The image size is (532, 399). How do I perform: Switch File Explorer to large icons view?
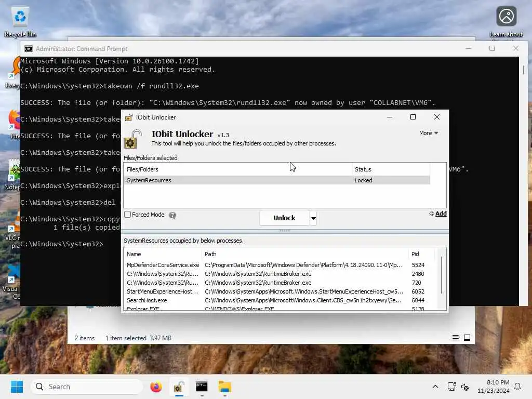pyautogui.click(x=467, y=338)
